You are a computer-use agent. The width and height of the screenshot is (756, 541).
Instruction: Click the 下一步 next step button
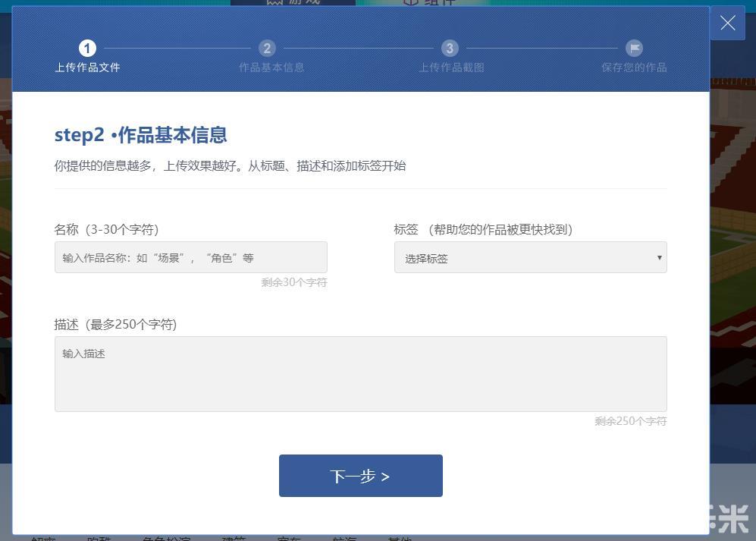361,476
